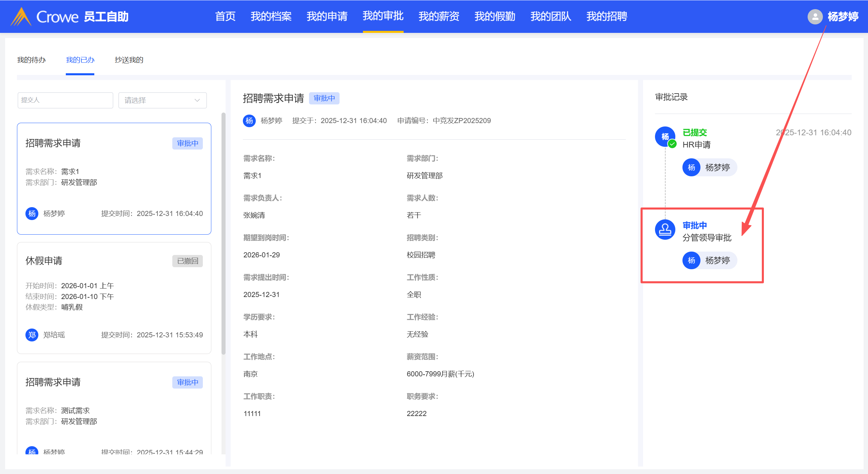This screenshot has width=868, height=474.
Task: Click the user profile avatar icon
Action: (x=815, y=17)
